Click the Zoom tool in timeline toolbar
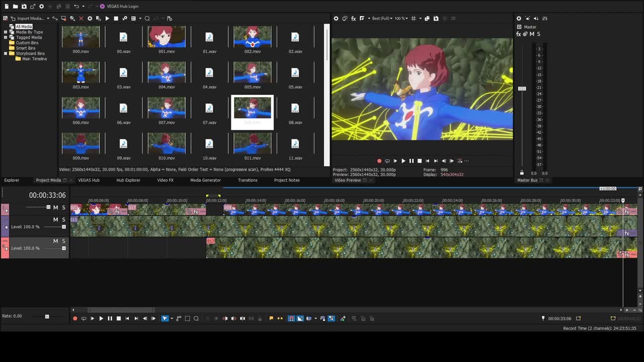Screen dimensions: 644x362 [x=196, y=318]
